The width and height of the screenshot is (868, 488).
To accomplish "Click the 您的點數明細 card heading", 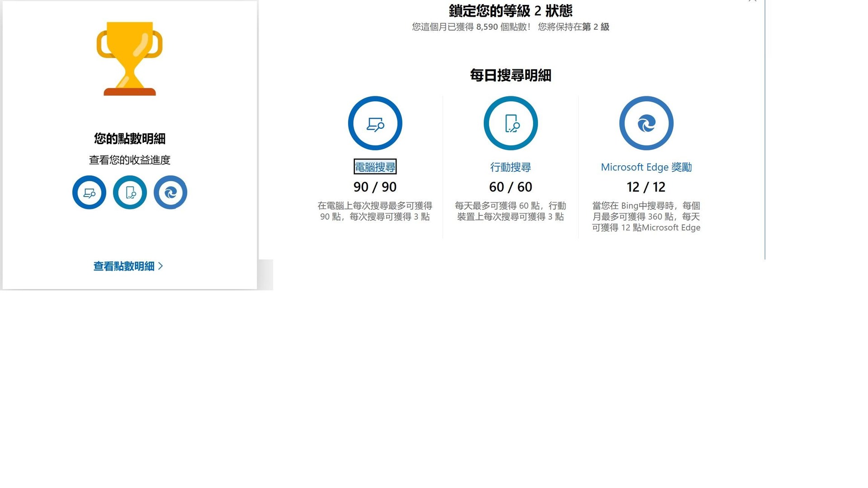I will coord(130,138).
